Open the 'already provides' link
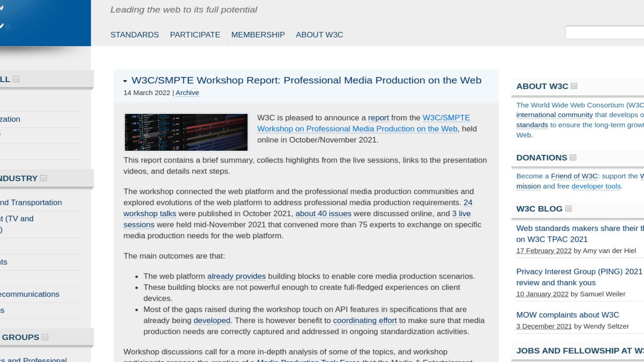 [x=236, y=276]
